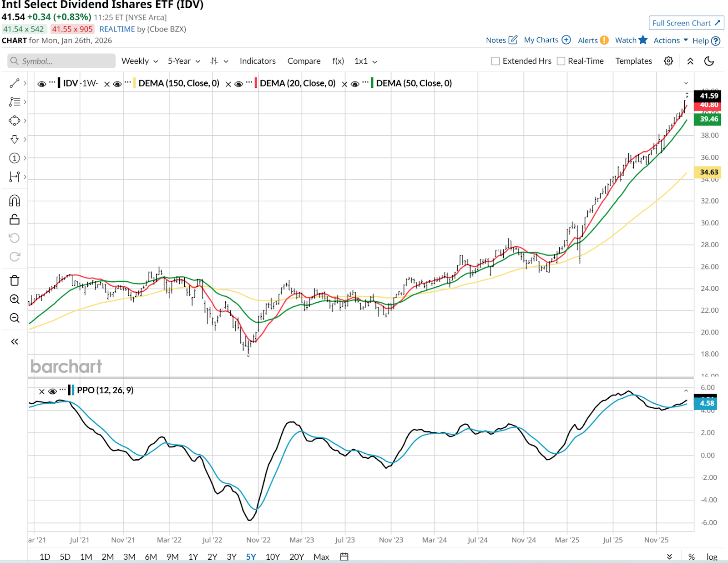Enable the Extended Hrs checkbox

click(495, 61)
